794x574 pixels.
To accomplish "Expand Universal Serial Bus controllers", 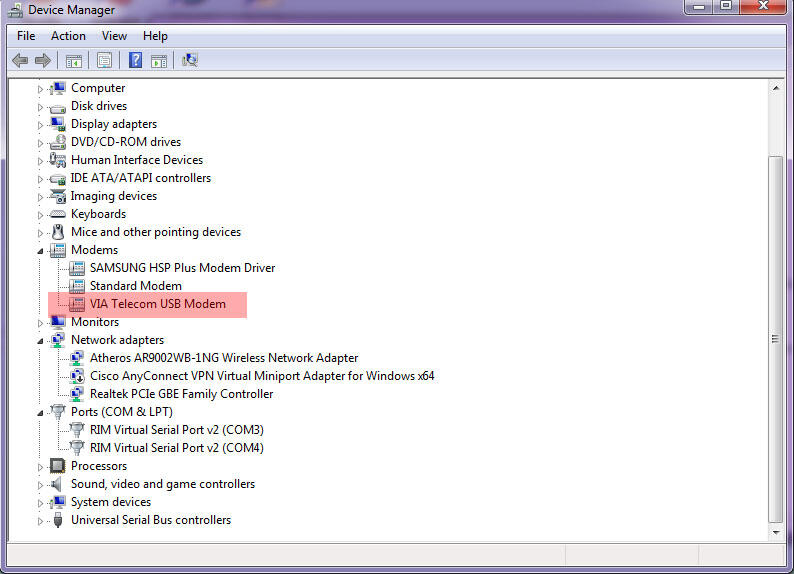I will tap(41, 520).
